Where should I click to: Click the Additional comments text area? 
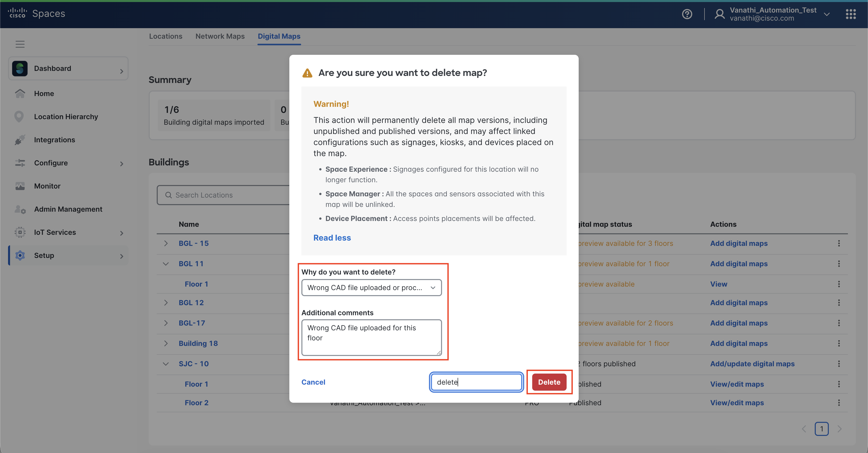tap(371, 337)
